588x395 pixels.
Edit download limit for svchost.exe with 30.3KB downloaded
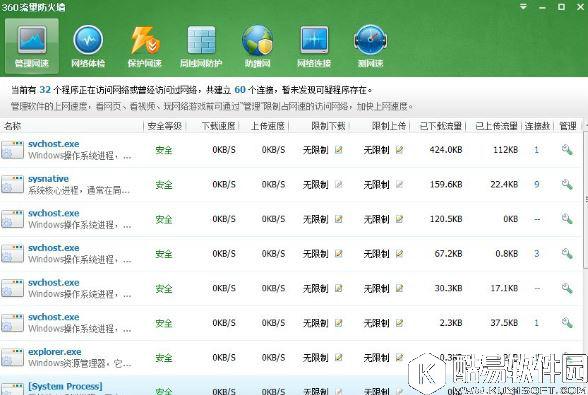339,288
